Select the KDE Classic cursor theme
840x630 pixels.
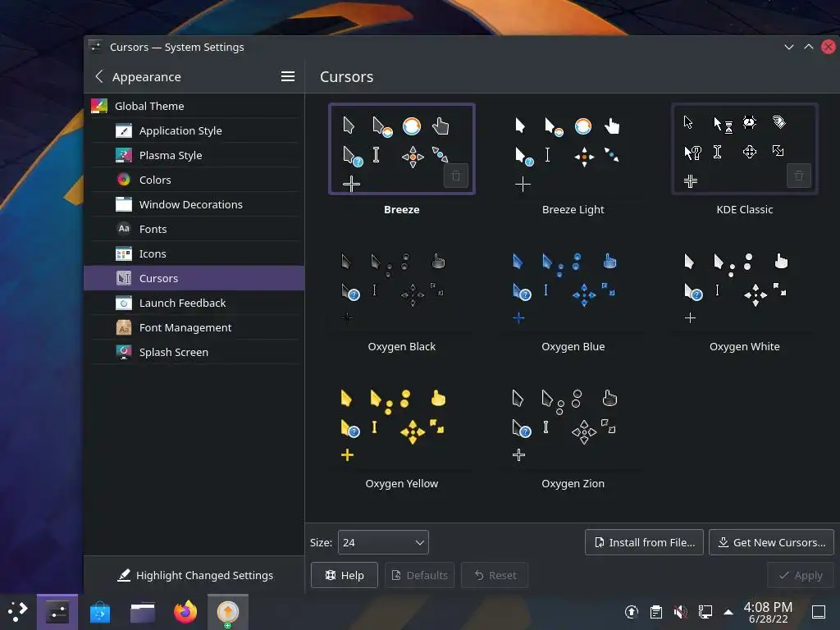(x=744, y=150)
